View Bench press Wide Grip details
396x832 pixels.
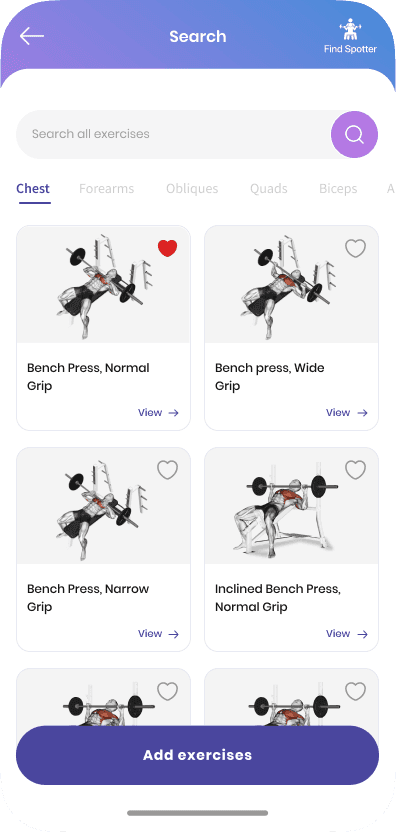tap(347, 413)
